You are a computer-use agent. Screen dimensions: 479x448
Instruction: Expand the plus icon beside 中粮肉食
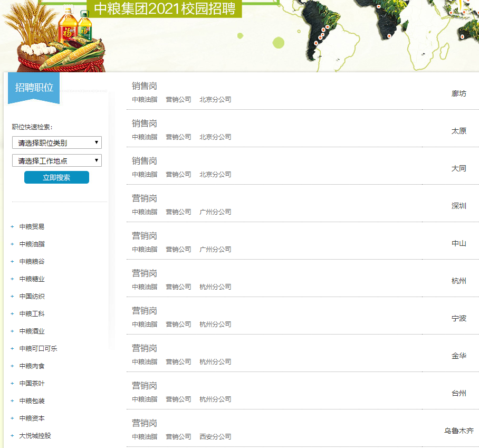click(x=12, y=366)
